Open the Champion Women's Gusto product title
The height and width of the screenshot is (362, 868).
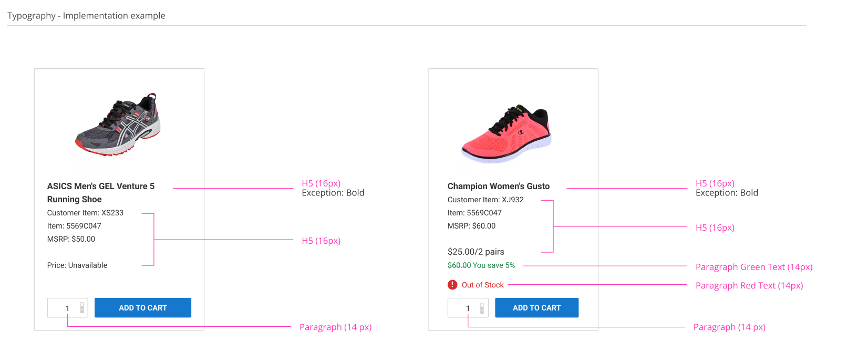point(498,186)
